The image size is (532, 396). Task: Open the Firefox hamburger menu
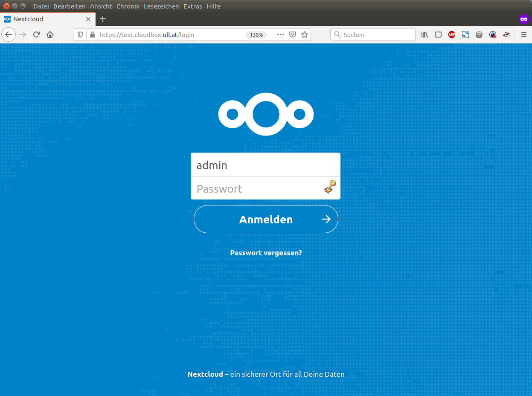pyautogui.click(x=523, y=35)
